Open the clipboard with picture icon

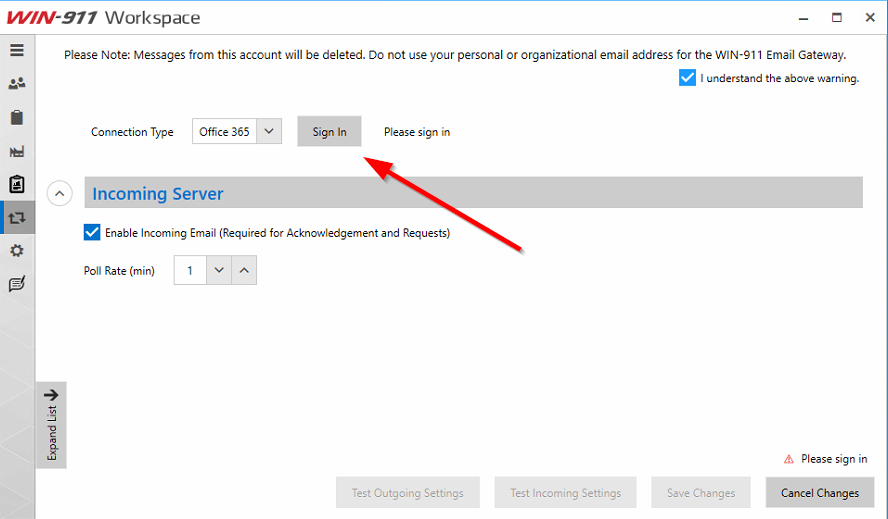click(17, 184)
